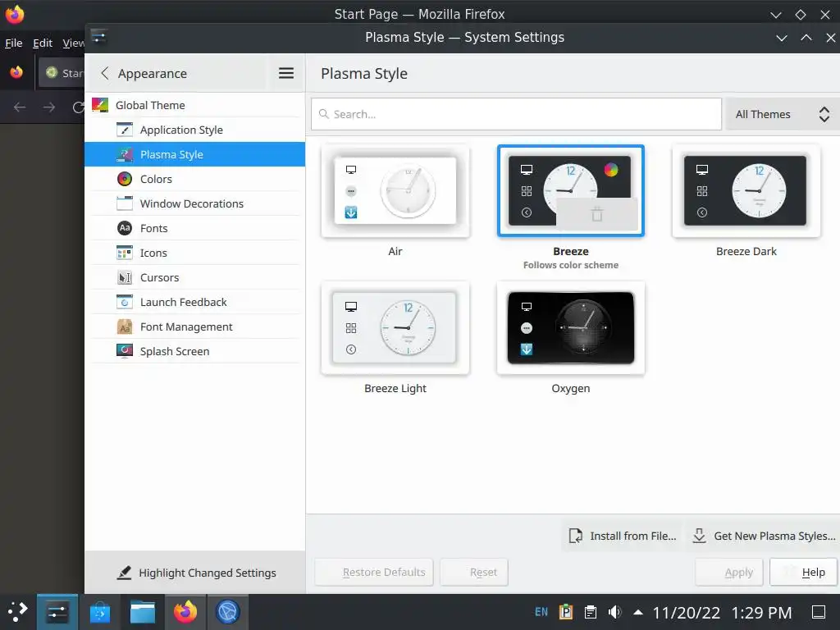The width and height of the screenshot is (840, 630).
Task: Open Firefox Edit menu
Action: click(x=43, y=43)
